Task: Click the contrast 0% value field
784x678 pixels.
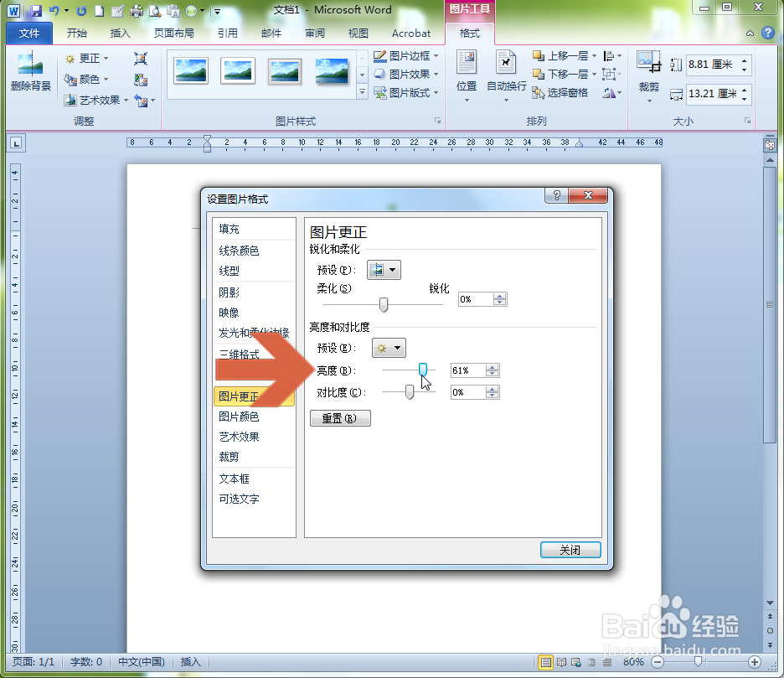Action: tap(467, 392)
